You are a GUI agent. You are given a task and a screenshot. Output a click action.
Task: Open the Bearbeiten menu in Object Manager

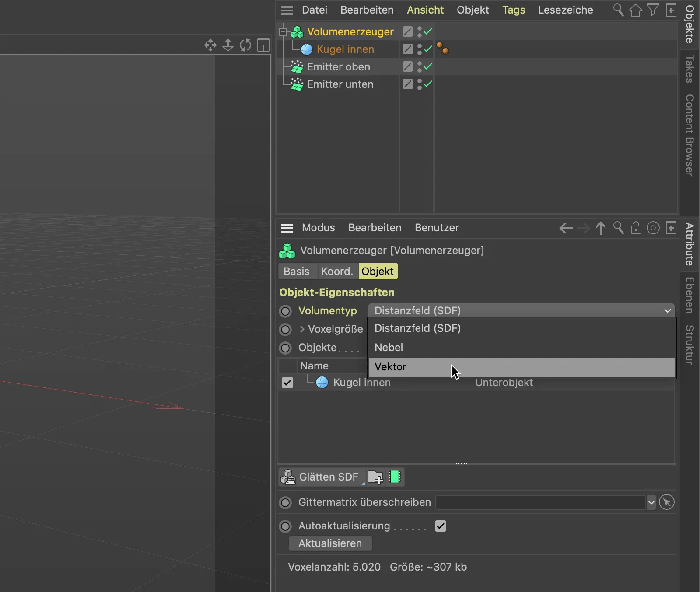click(x=367, y=10)
